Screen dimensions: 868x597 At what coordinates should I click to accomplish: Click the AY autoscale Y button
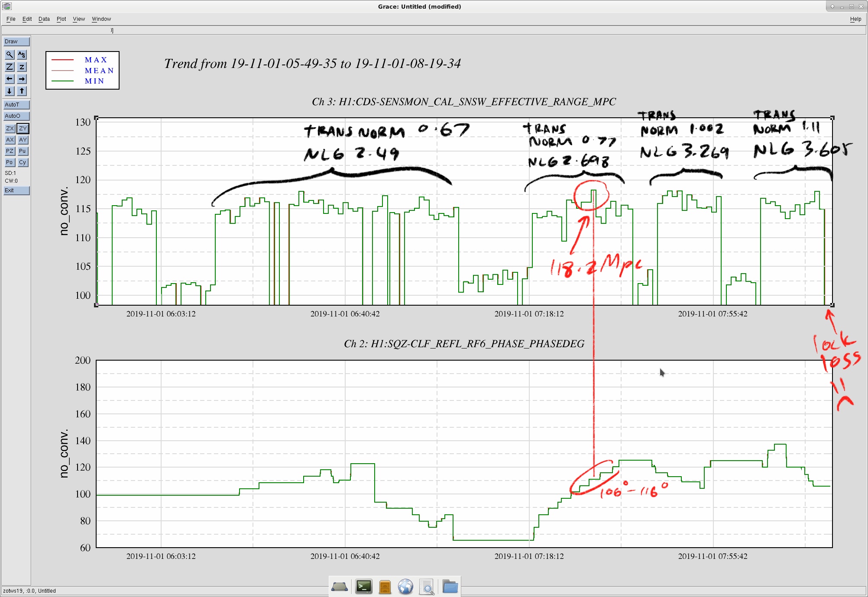(23, 140)
